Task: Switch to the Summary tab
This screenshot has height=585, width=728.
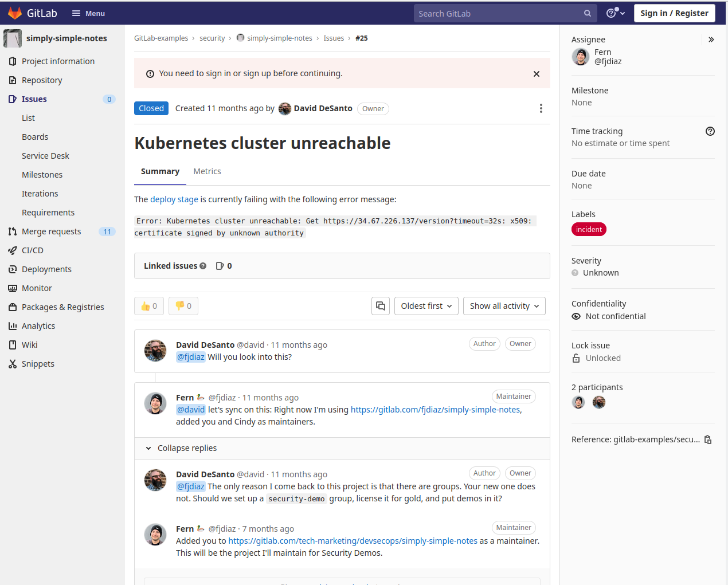Action: 160,171
